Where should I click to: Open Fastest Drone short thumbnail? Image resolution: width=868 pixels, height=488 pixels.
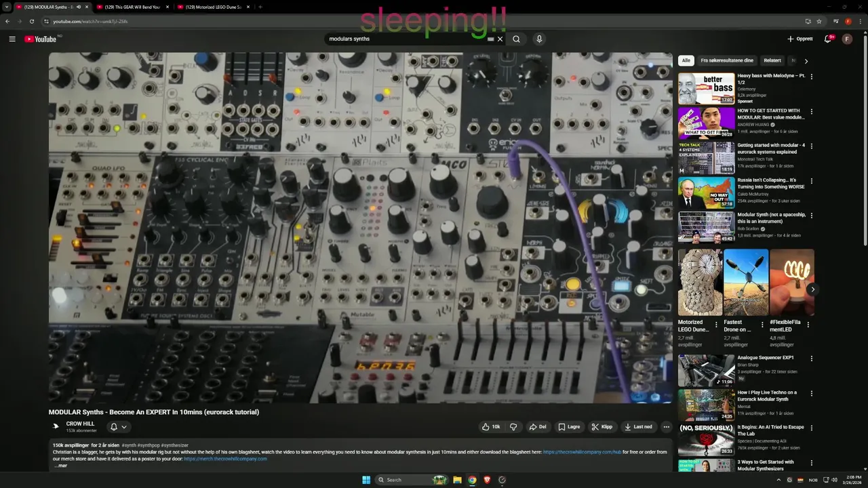(745, 282)
